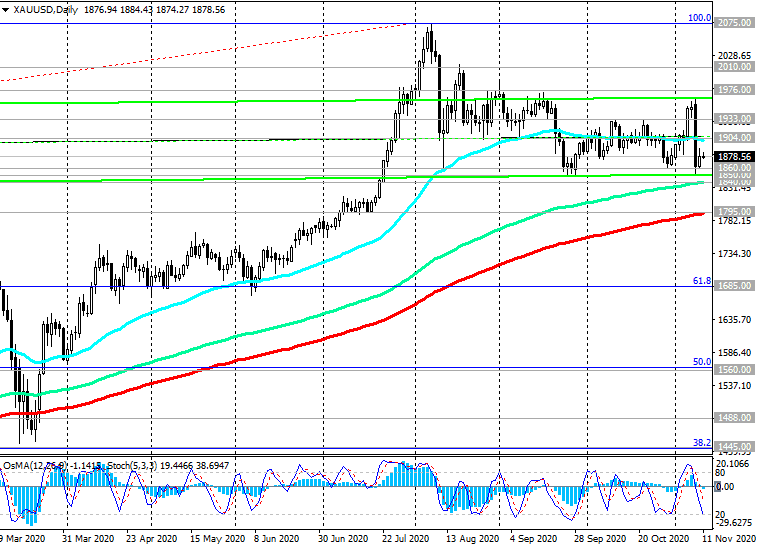757x549 pixels.
Task: Click the 15 May 2020 date label
Action: click(216, 538)
